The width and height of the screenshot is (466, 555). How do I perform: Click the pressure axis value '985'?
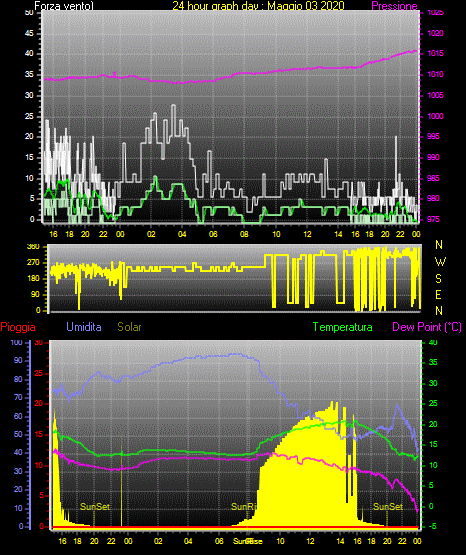click(433, 178)
